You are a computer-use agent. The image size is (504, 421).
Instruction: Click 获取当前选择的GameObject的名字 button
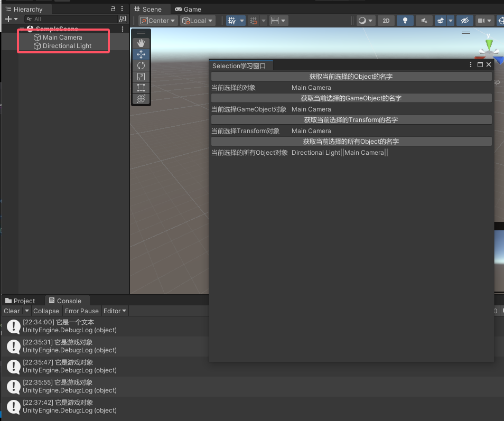(x=351, y=98)
